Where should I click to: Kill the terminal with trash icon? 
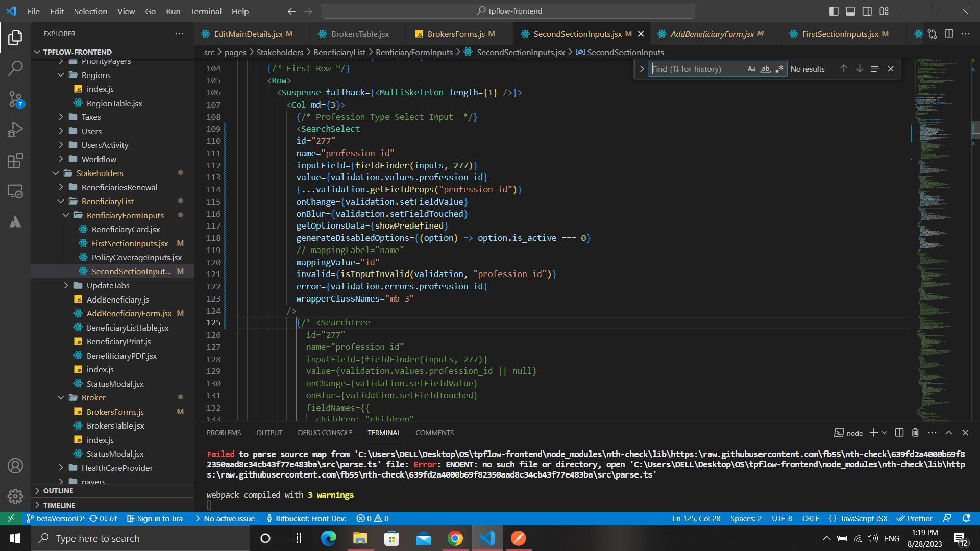click(x=915, y=433)
